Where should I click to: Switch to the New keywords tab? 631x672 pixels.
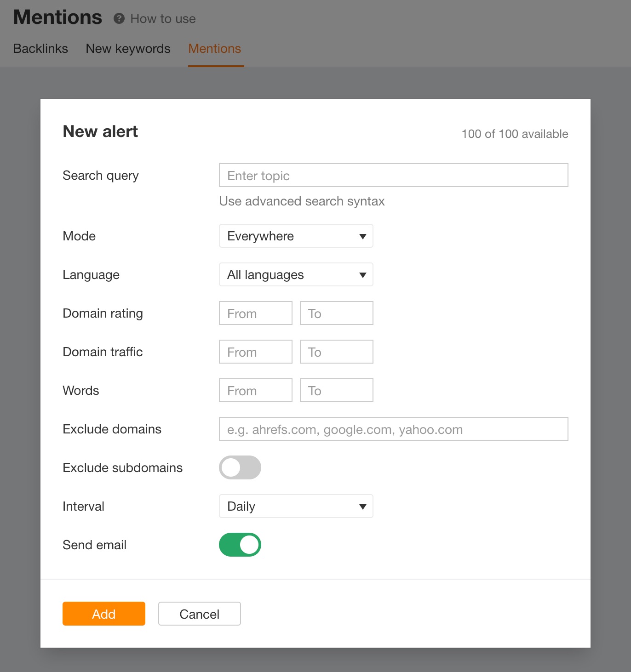pos(127,49)
